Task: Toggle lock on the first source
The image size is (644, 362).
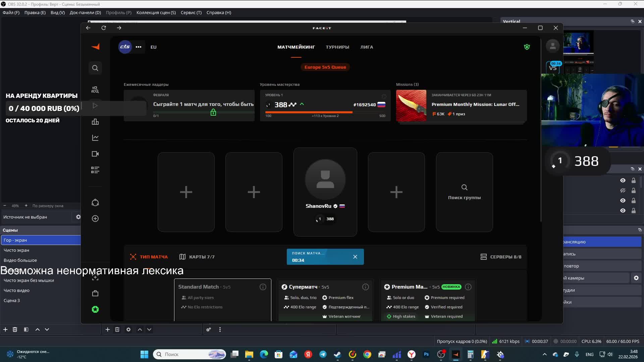Action: coord(634,180)
